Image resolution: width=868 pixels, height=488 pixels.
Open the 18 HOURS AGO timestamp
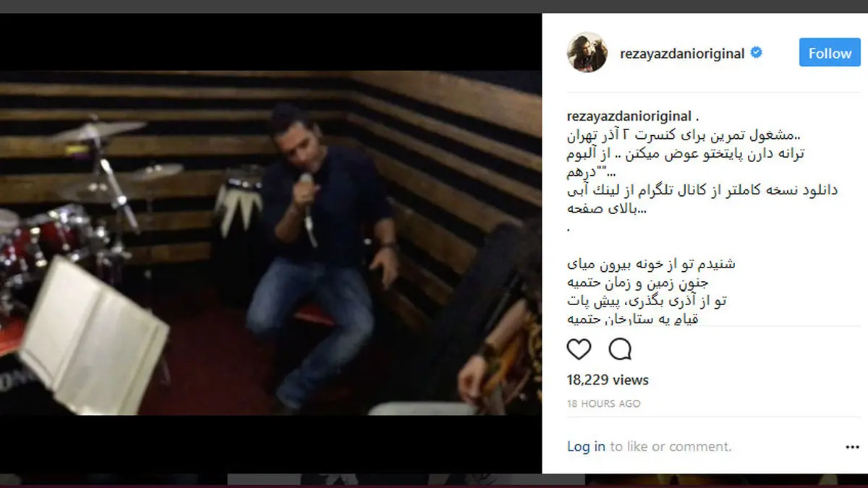click(x=603, y=404)
